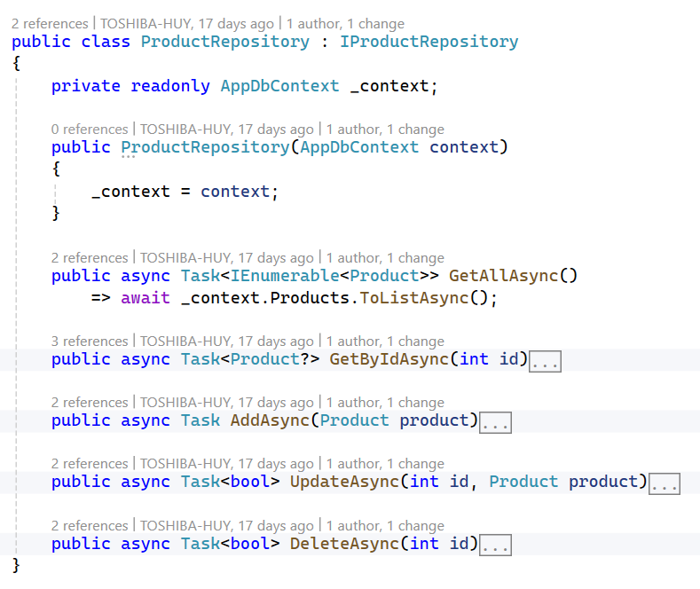Expand the collapsed DeleteAsync method body
Image resolution: width=700 pixels, height=589 pixels.
(x=495, y=545)
